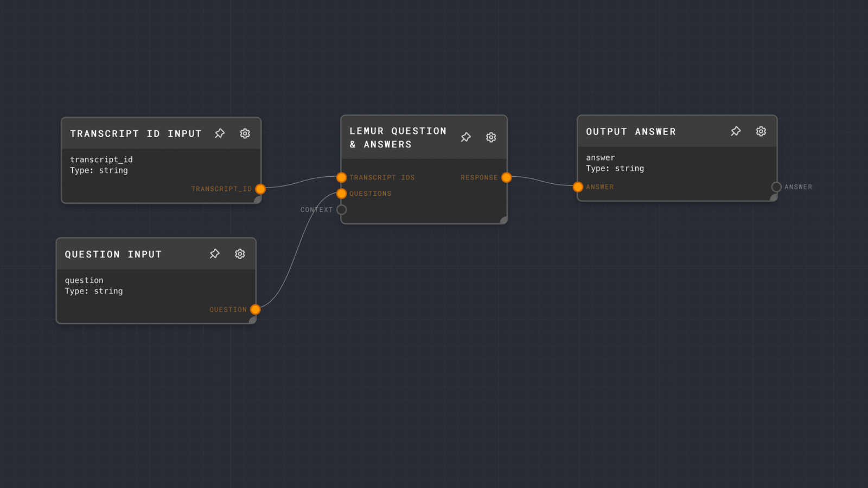Click the empty CONTEXT input port

(341, 209)
